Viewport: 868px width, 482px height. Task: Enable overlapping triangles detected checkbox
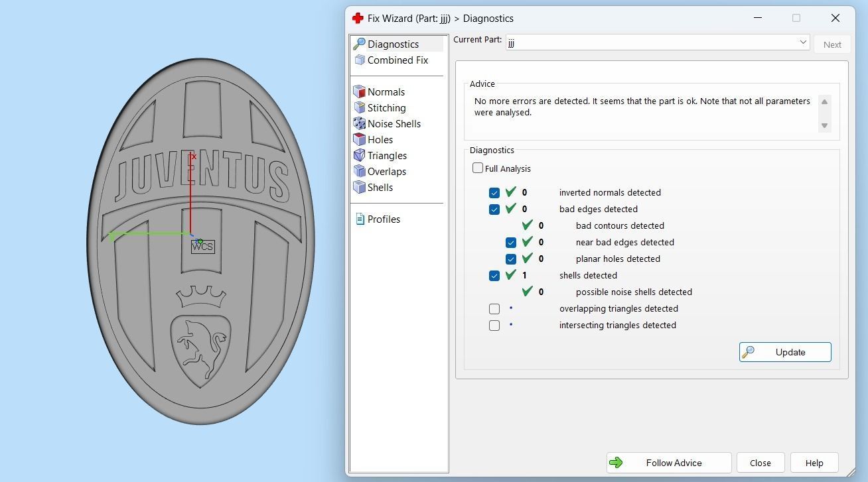click(x=494, y=309)
